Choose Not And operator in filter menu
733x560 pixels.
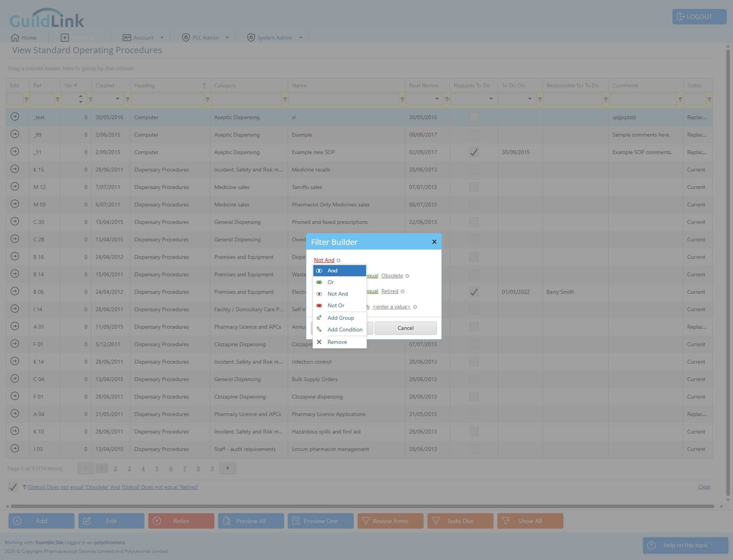339,294
